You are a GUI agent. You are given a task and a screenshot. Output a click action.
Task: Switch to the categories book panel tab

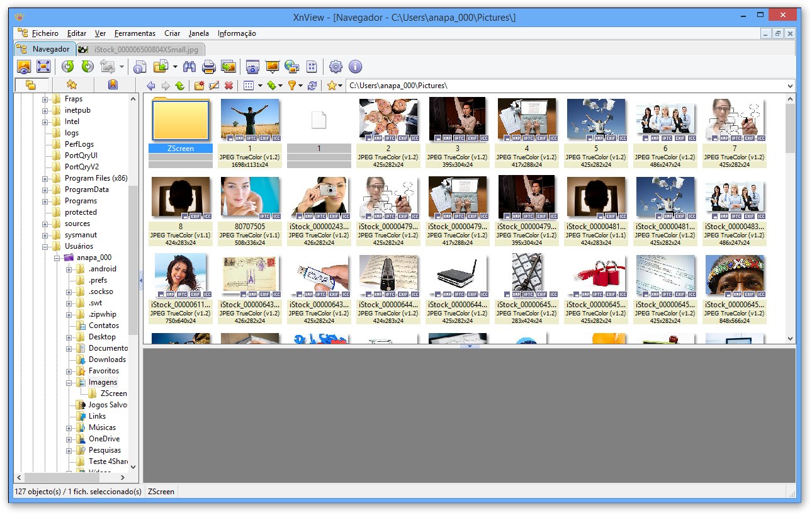(113, 85)
